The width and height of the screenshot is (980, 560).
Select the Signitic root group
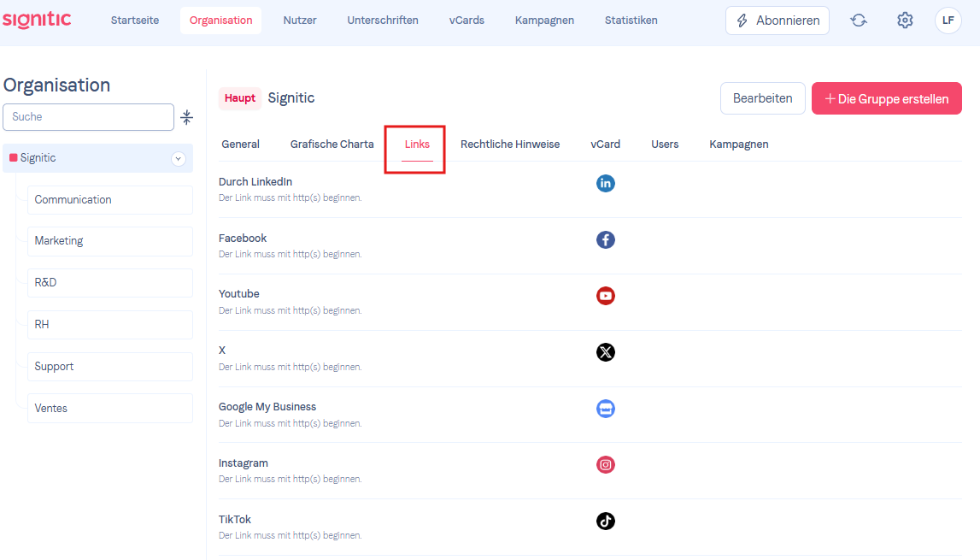(98, 158)
